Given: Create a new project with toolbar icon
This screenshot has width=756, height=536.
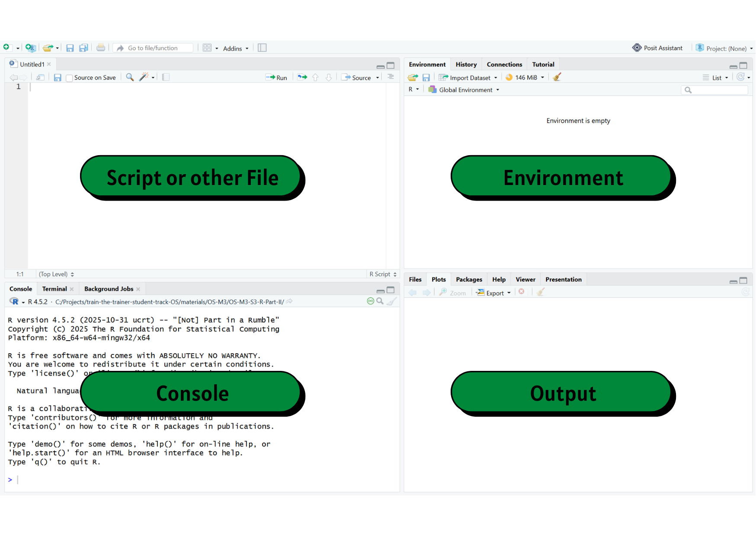Looking at the screenshot, I should 30,48.
